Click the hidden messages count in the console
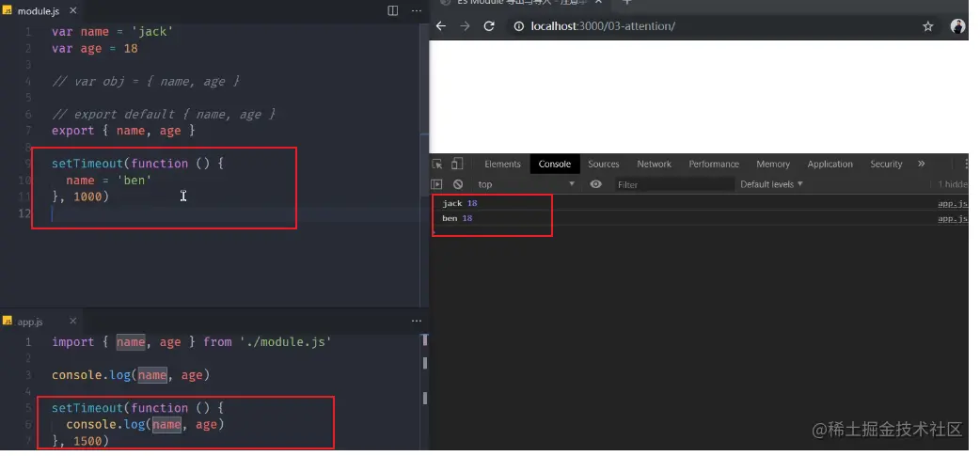 click(x=953, y=184)
